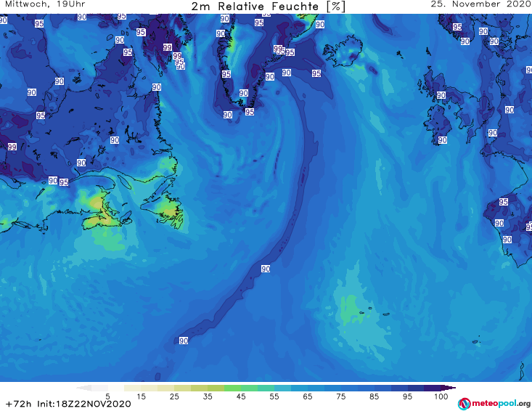532x411 pixels.
Task: Click the '100' value on the color scale
Action: click(441, 396)
